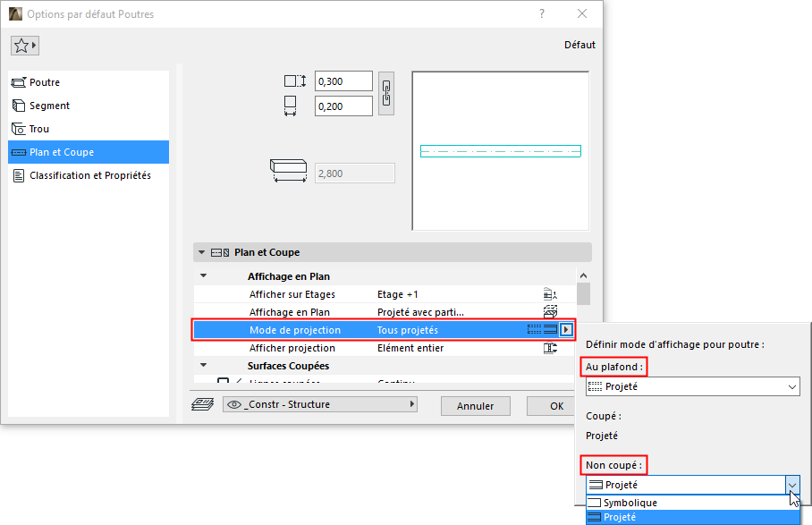Click the Afficher projection row icon
This screenshot has height=525, width=812.
(x=550, y=348)
